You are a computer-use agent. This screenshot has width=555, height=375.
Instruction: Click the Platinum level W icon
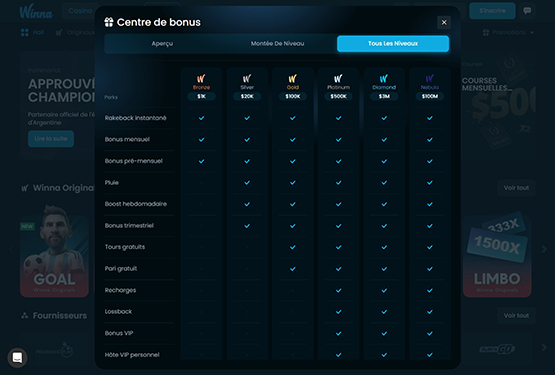coord(338,78)
